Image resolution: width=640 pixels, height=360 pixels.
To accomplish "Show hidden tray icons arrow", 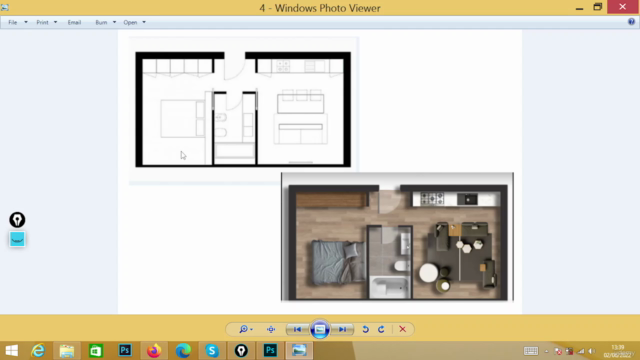I will tap(547, 351).
